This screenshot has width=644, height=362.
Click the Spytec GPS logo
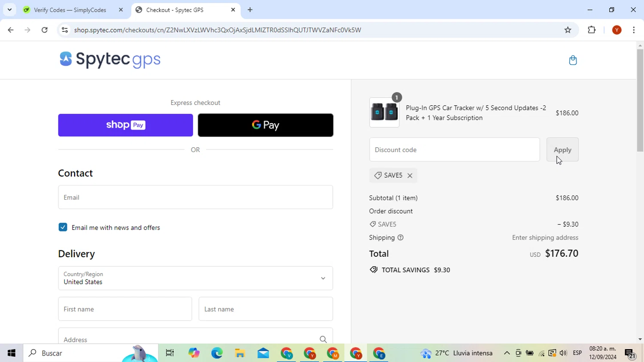point(110,59)
